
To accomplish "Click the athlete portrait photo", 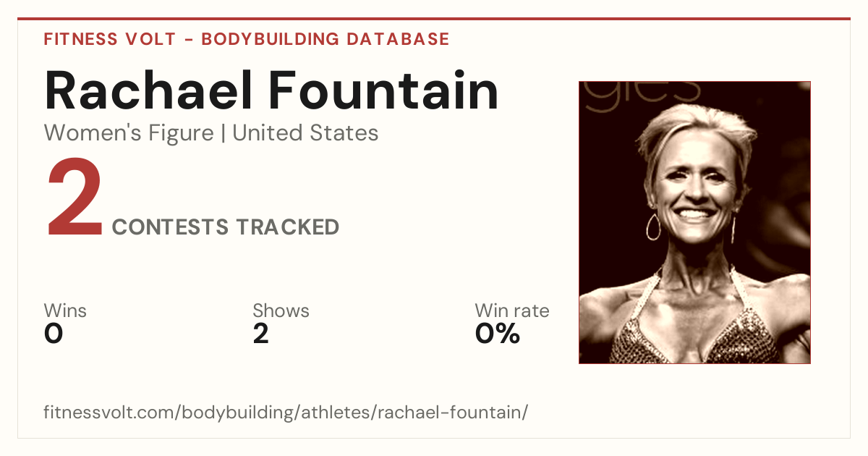I will pos(694,222).
